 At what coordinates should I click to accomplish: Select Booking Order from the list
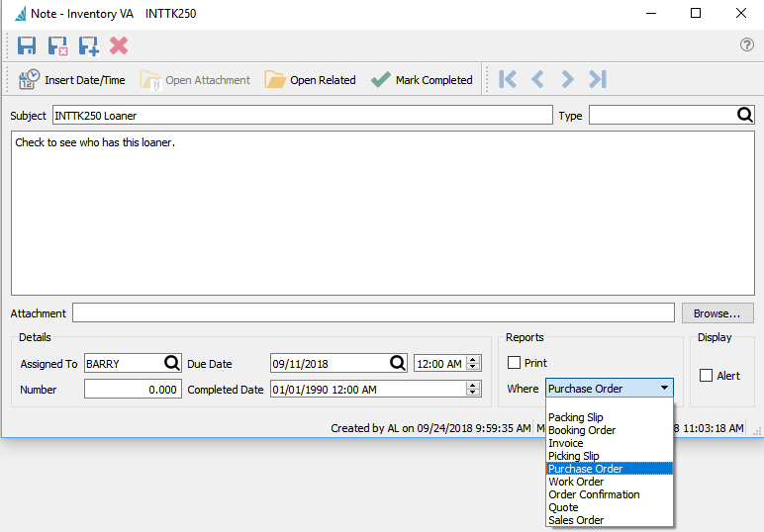click(x=610, y=430)
